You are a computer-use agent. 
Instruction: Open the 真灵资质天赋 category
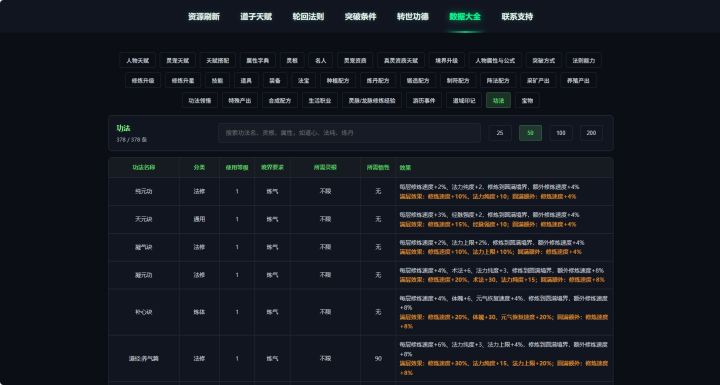401,60
